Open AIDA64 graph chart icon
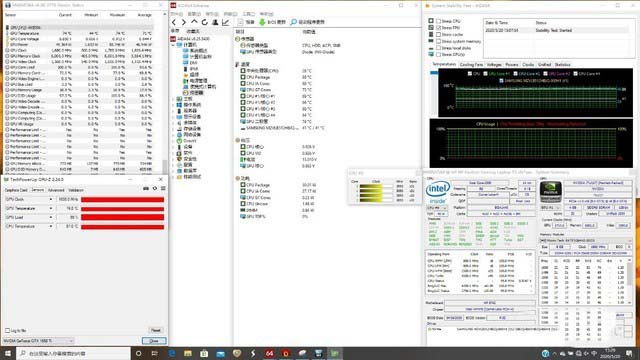Screen dimensions: 640x360 [225, 22]
